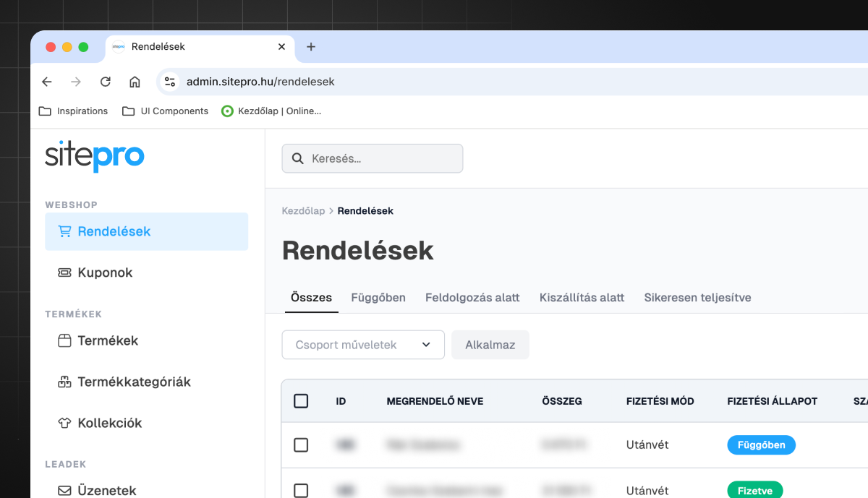Select the Sikeresen teljesítve tab

tap(697, 297)
